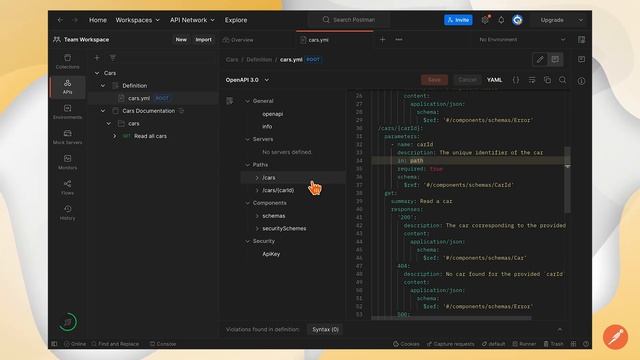Screen dimensions: 640x360
Task: Open the notifications bell
Action: pyautogui.click(x=501, y=20)
